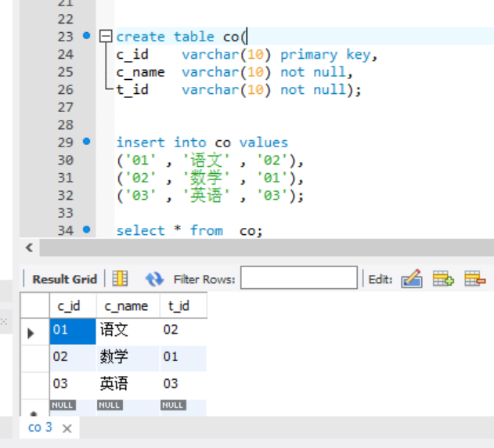This screenshot has width=494, height=448.
Task: Click the statement marker dot on line 29
Action: (86, 141)
